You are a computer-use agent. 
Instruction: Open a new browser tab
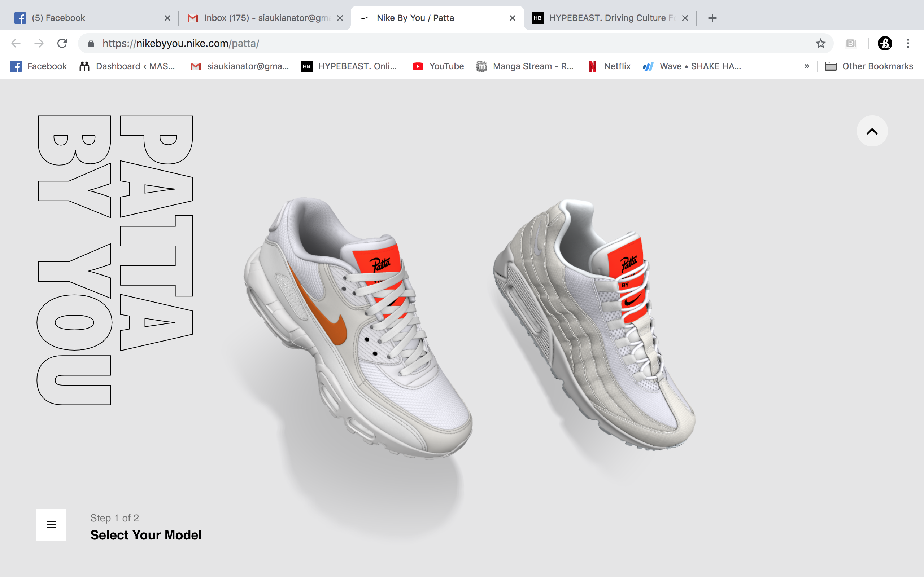712,18
